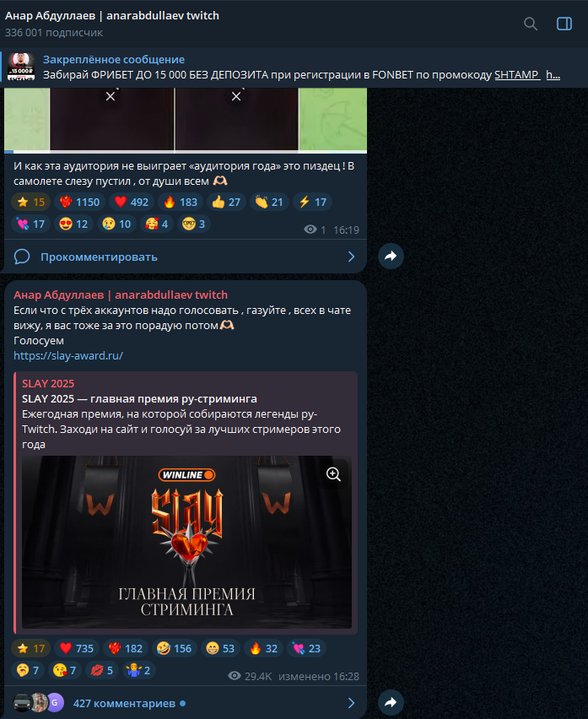The width and height of the screenshot is (588, 719).
Task: Add star reaction with count 15
Action: pyautogui.click(x=30, y=203)
